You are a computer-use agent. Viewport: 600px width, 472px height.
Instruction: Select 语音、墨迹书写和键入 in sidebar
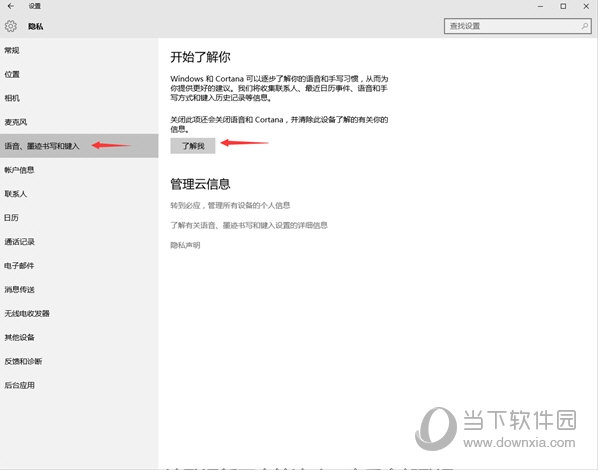click(x=79, y=146)
